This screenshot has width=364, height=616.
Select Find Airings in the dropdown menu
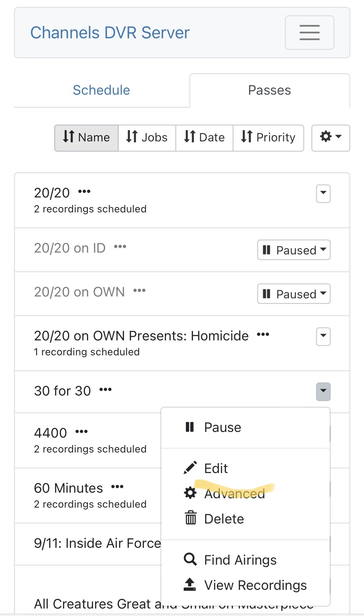coord(240,560)
